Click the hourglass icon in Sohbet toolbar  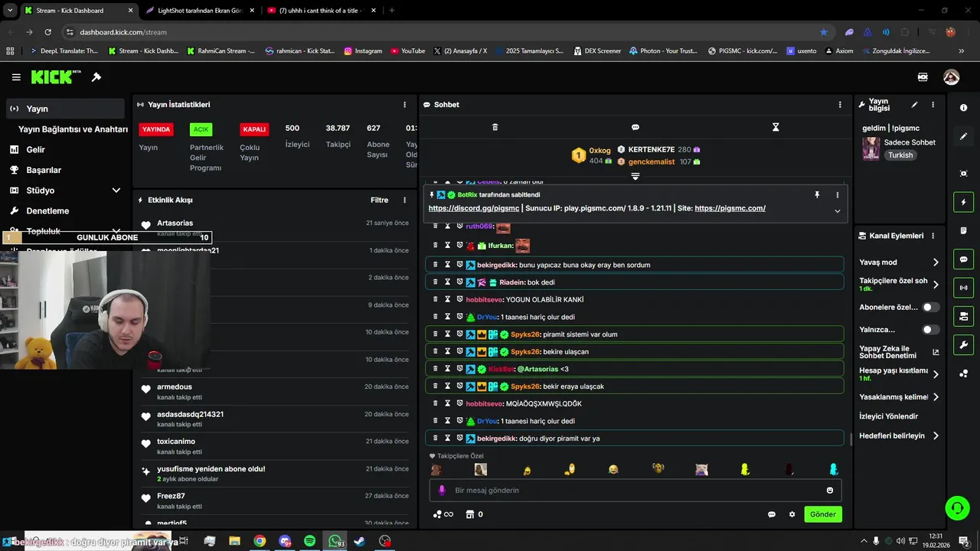(776, 127)
